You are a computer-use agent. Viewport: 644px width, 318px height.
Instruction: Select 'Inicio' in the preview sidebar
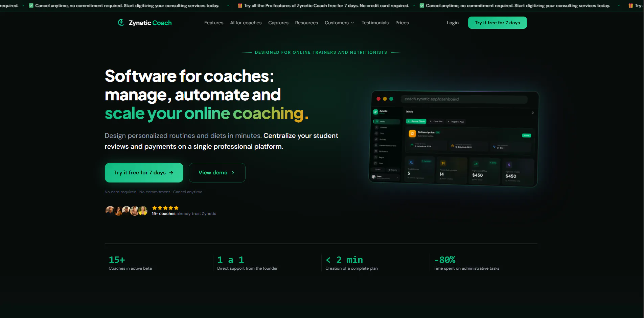click(x=387, y=121)
